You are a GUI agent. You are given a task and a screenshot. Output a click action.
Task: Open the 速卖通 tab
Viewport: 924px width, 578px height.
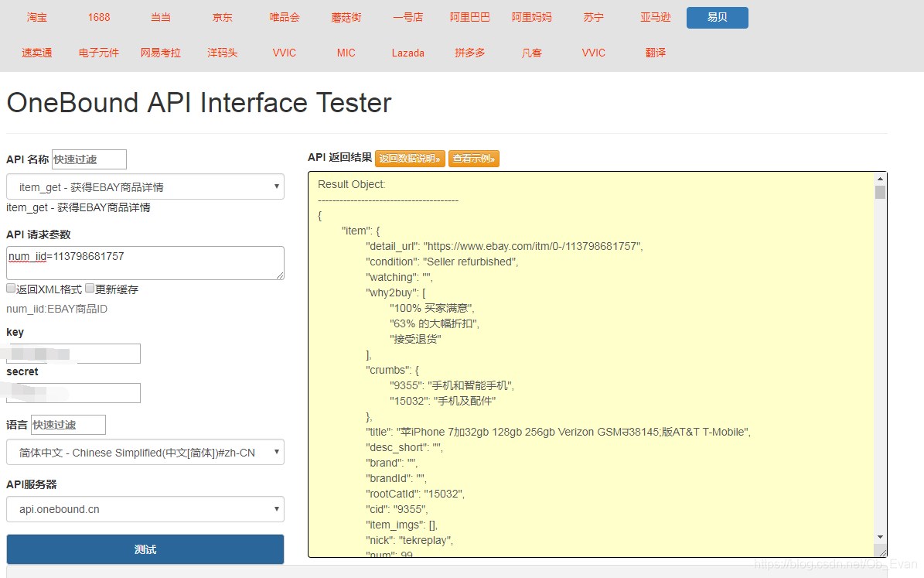pos(36,53)
